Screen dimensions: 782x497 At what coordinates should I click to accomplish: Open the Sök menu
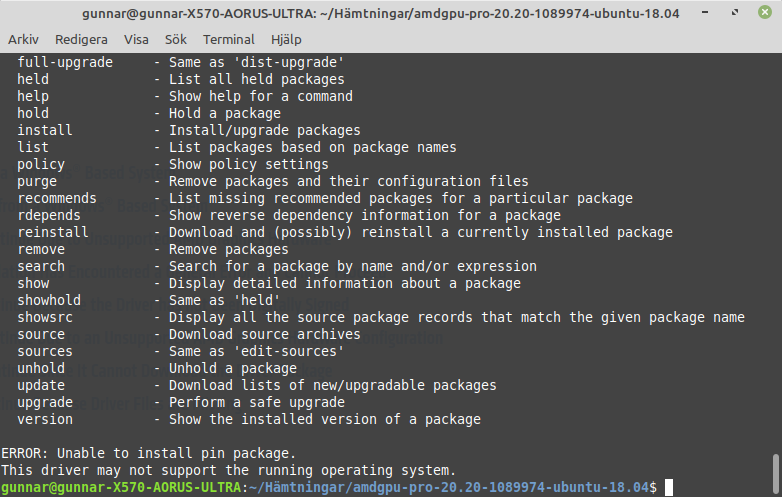click(176, 39)
